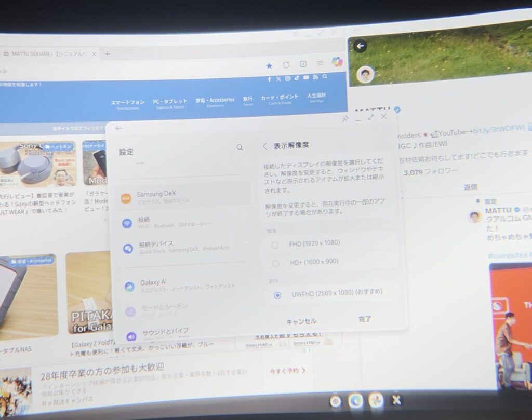532x420 pixels.
Task: Open the bit.ly YouTube link in X bio
Action: coord(498,130)
